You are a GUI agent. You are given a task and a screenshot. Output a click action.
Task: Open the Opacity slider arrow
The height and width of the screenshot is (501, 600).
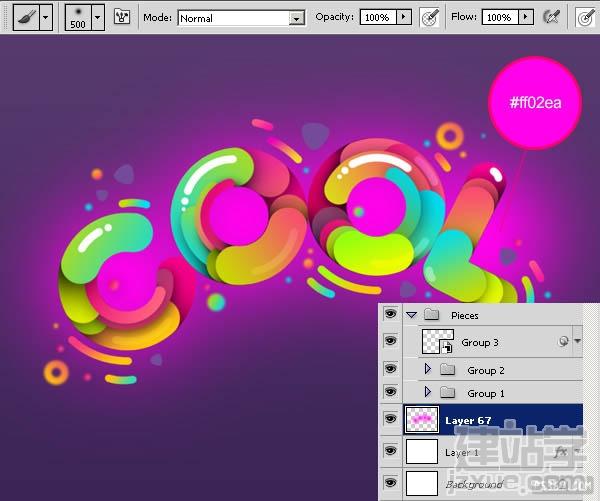(404, 17)
